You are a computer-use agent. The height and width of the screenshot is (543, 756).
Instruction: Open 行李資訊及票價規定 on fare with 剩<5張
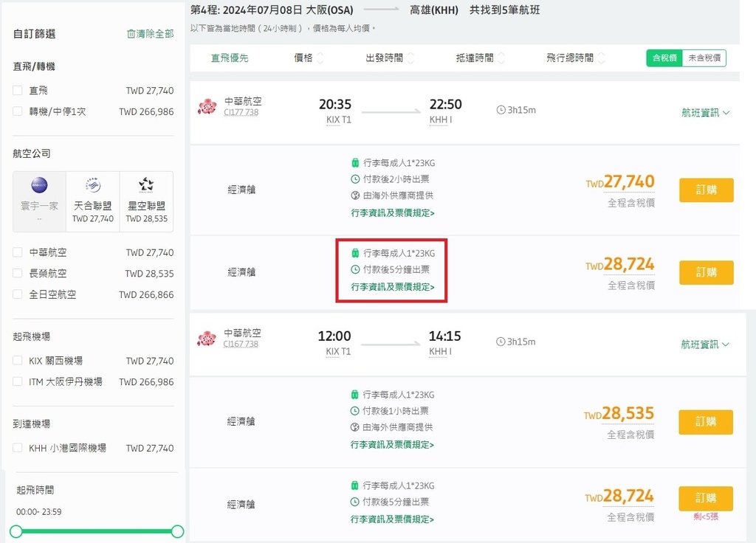[x=392, y=519]
